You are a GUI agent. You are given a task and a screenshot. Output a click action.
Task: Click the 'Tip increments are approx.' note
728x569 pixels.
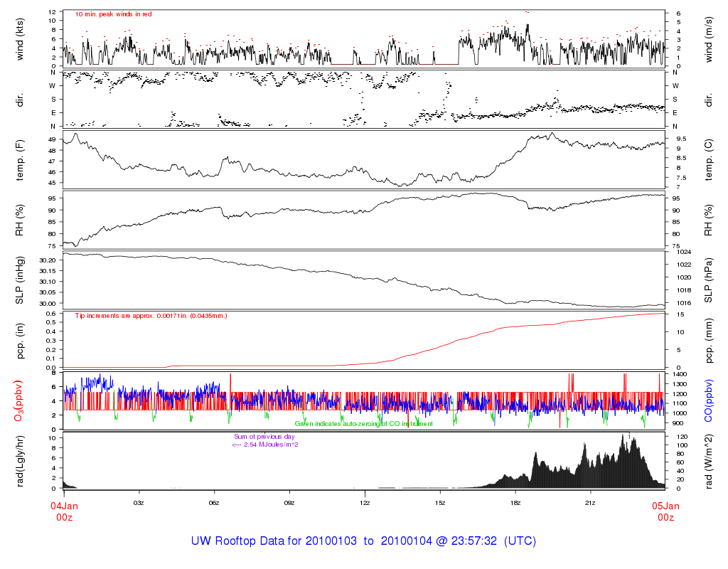(x=151, y=316)
